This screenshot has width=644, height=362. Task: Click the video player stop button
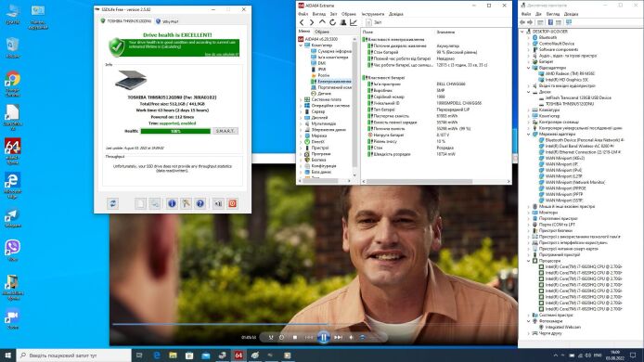tap(295, 337)
